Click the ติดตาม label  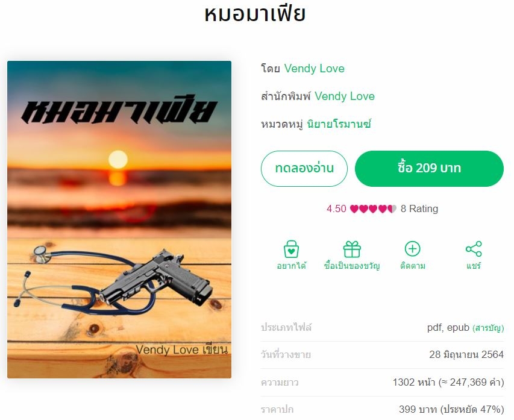[413, 266]
